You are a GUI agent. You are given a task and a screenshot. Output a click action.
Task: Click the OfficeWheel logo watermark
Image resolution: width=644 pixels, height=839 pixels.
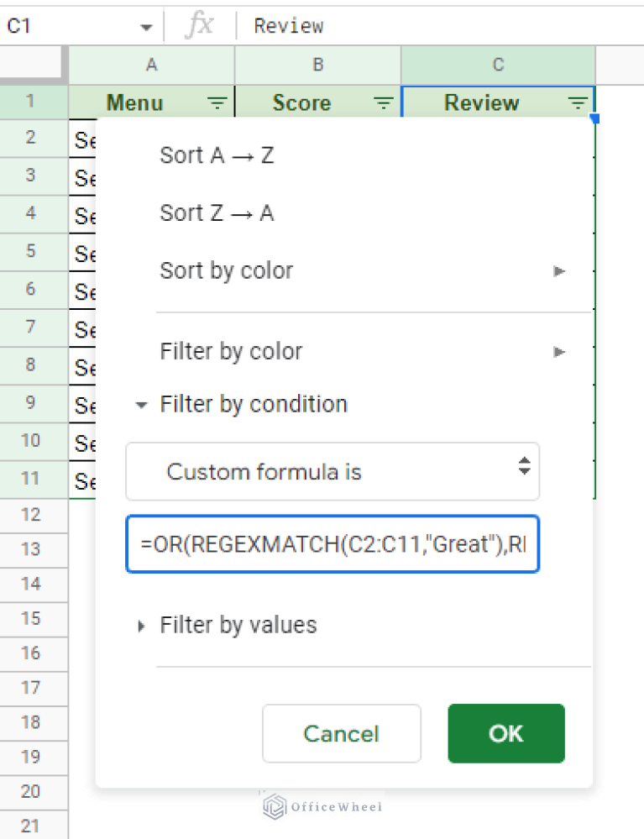point(322,806)
